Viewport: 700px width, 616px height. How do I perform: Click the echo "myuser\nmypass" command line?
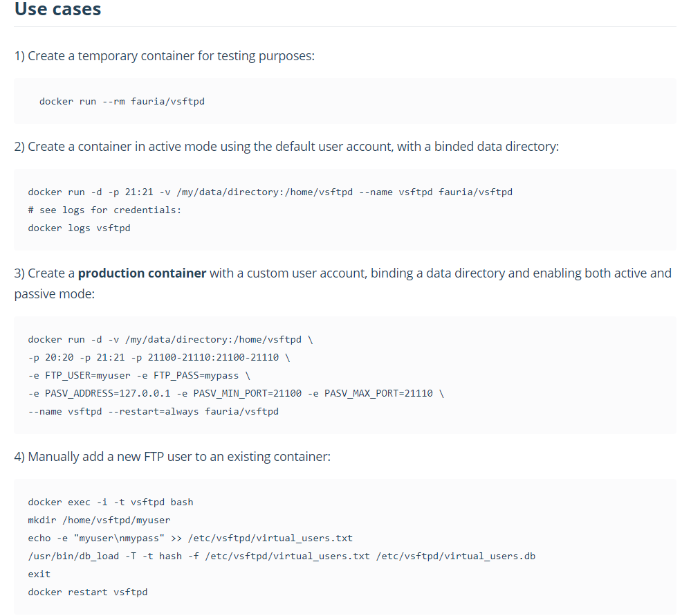tap(190, 538)
